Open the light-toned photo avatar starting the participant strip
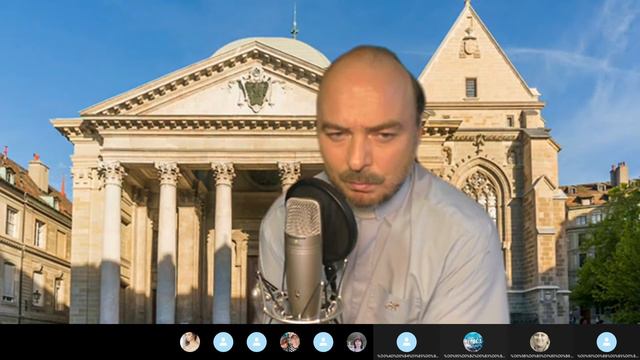This screenshot has width=640, height=360. [x=190, y=342]
